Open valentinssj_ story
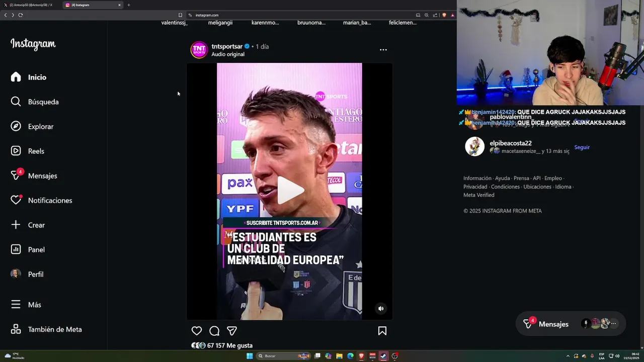 (175, 23)
